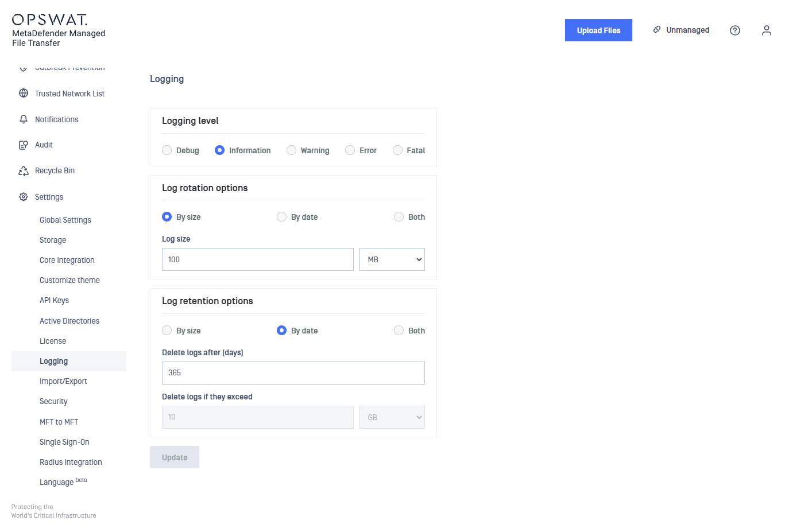Choose By size for log rotation
The height and width of the screenshot is (532, 785).
point(167,216)
